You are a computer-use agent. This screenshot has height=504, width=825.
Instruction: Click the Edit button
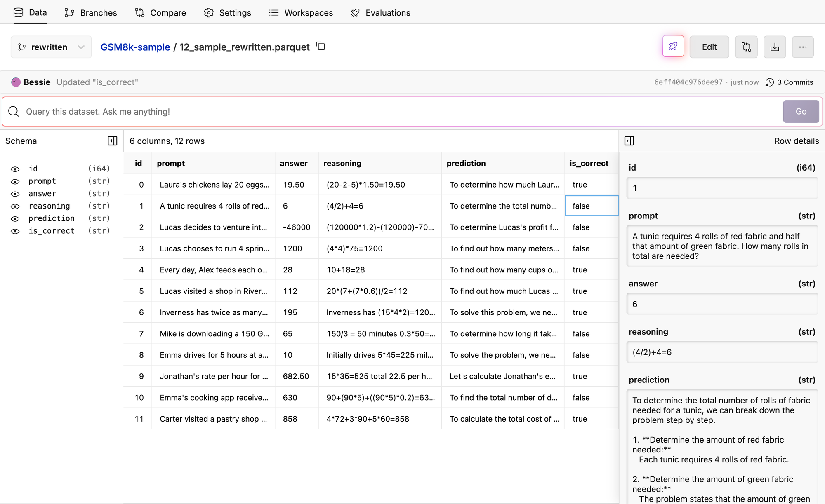tap(709, 47)
